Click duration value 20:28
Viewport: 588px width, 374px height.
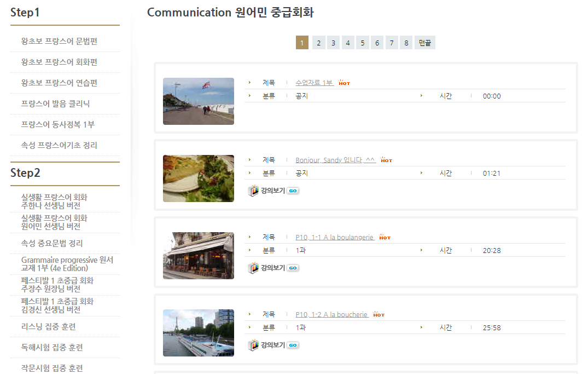tap(492, 250)
